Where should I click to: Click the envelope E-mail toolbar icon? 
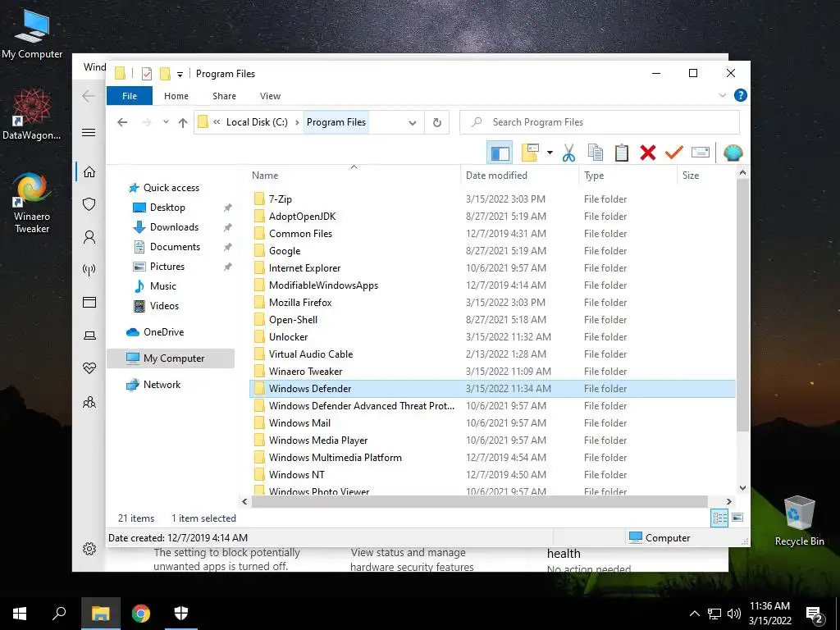(701, 153)
